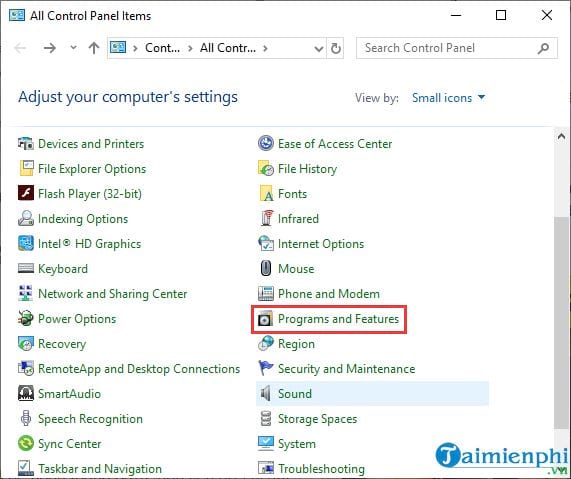This screenshot has height=479, width=571.
Task: Open Intel HD Graphics icon
Action: tap(25, 243)
